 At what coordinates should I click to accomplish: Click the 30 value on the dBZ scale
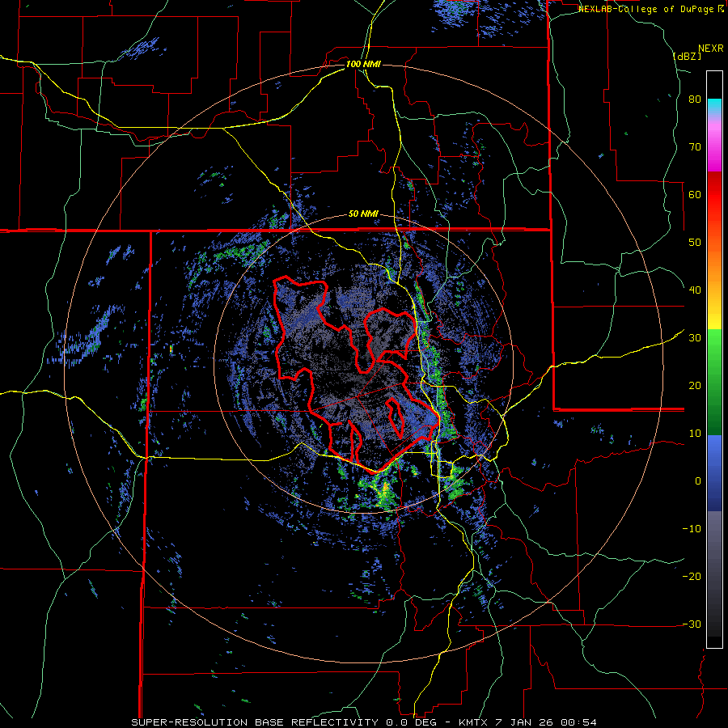click(695, 338)
